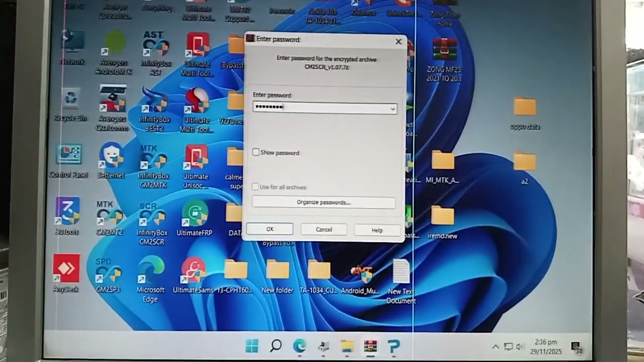This screenshot has width=644, height=362.
Task: Open the New folder on desktop
Action: (277, 276)
